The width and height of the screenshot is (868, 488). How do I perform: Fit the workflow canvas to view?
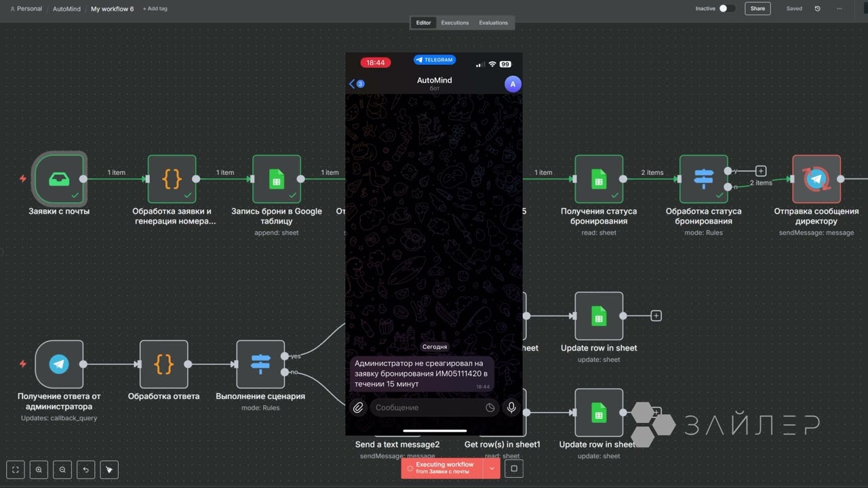pos(16,469)
